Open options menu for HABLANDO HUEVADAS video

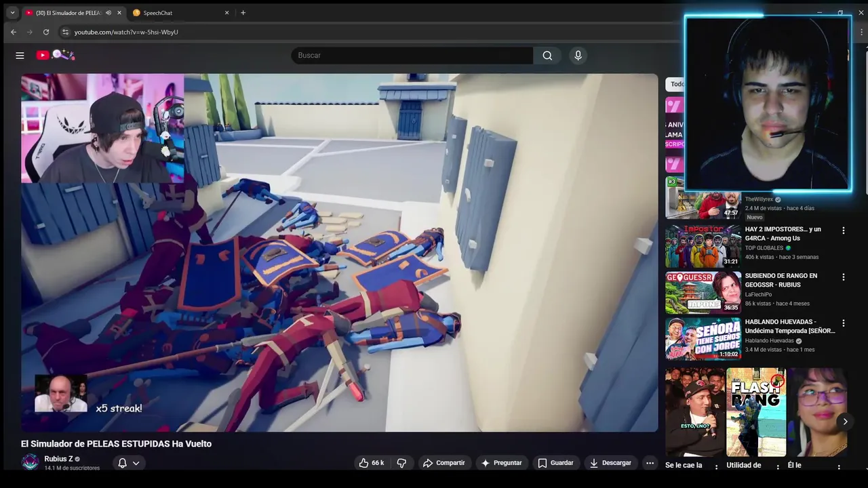point(844,323)
